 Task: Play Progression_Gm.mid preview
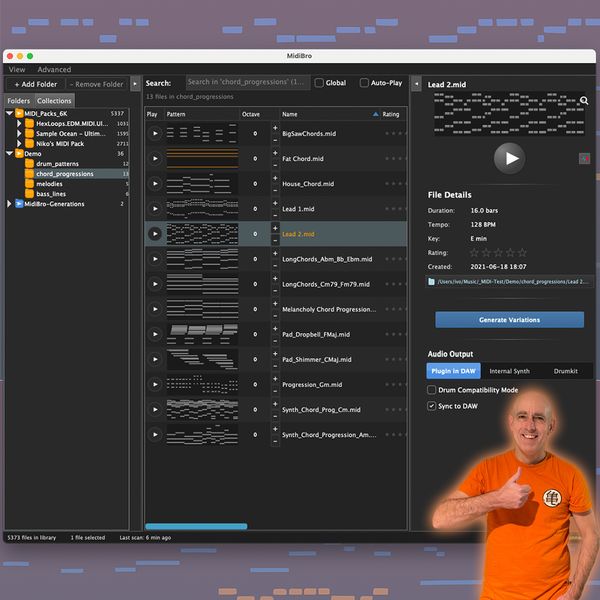(155, 384)
